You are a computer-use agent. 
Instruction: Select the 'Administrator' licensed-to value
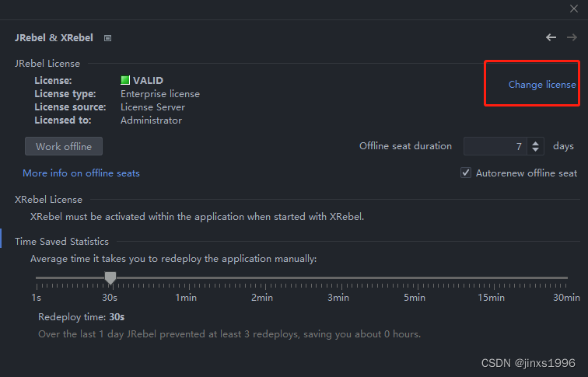pos(151,120)
